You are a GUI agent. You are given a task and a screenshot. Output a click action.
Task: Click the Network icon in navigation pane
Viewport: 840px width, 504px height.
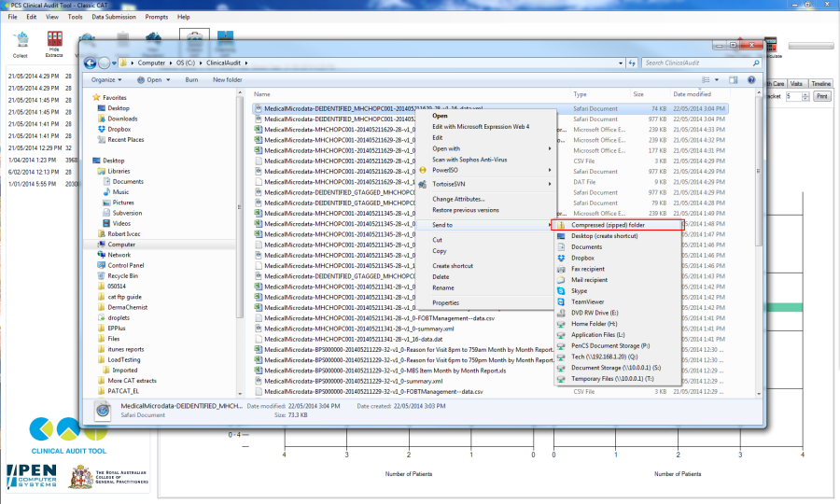[x=101, y=255]
